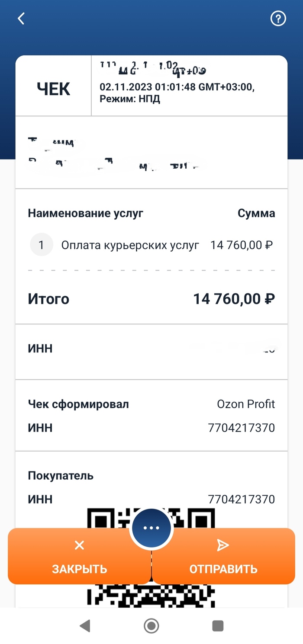Tap the Наименование услуг column header

click(86, 213)
